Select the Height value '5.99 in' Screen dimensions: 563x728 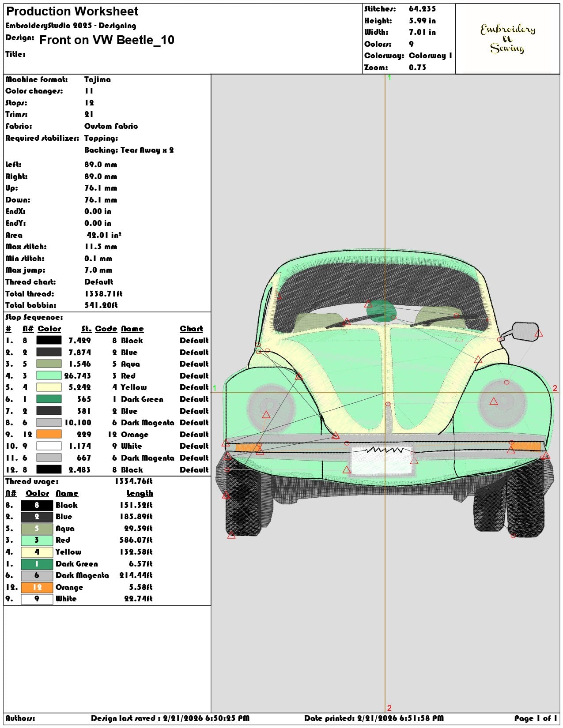[x=422, y=21]
